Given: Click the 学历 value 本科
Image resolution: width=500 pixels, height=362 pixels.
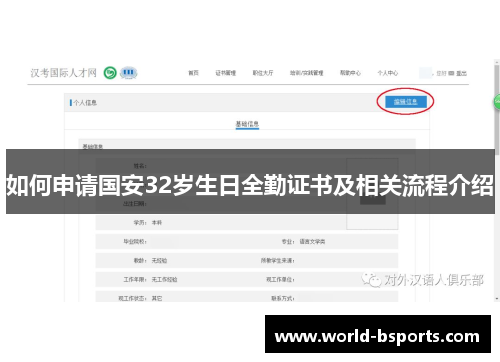Looking at the screenshot, I should tap(157, 222).
